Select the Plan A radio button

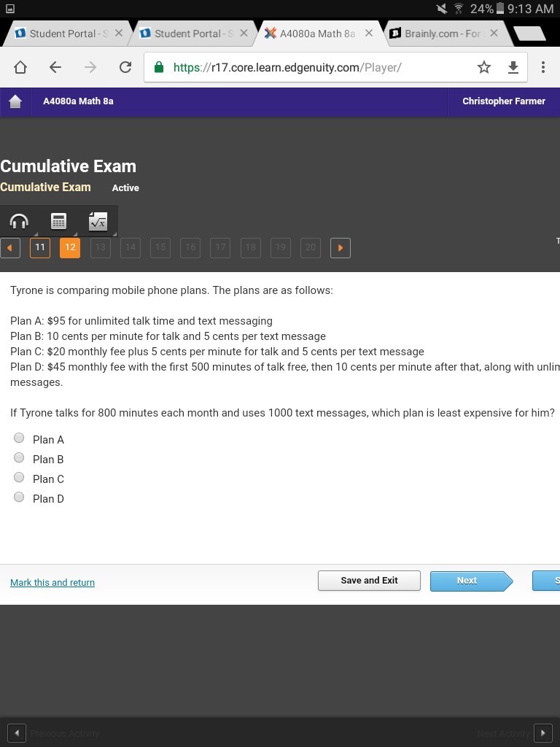19,438
